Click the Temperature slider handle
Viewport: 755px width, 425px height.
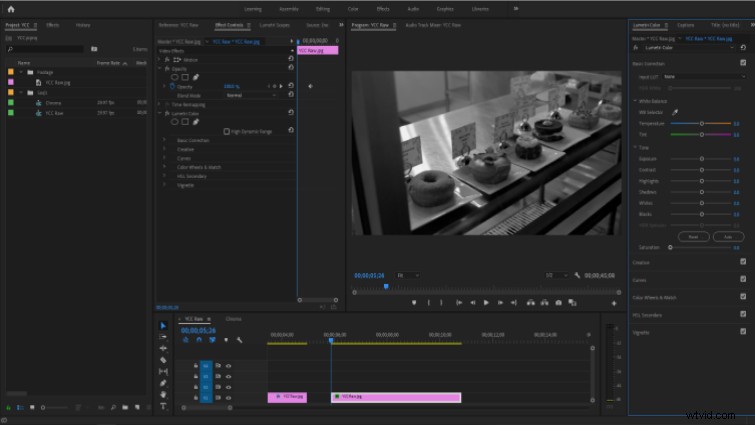click(702, 124)
